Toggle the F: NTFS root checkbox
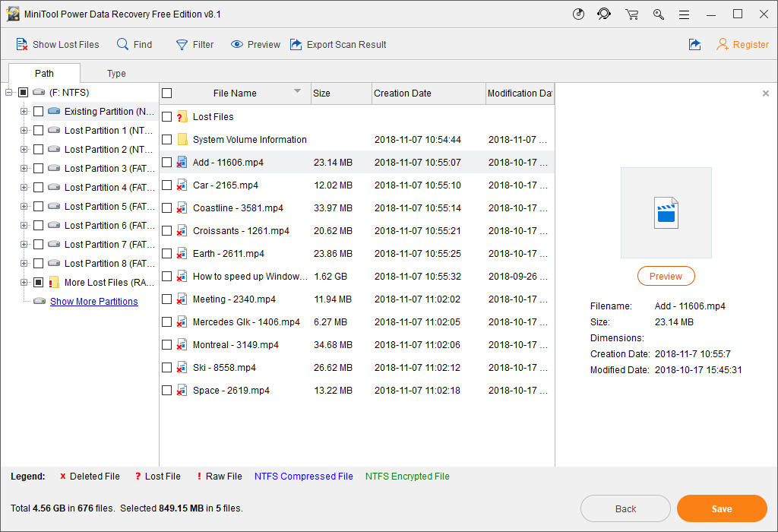 tap(23, 92)
